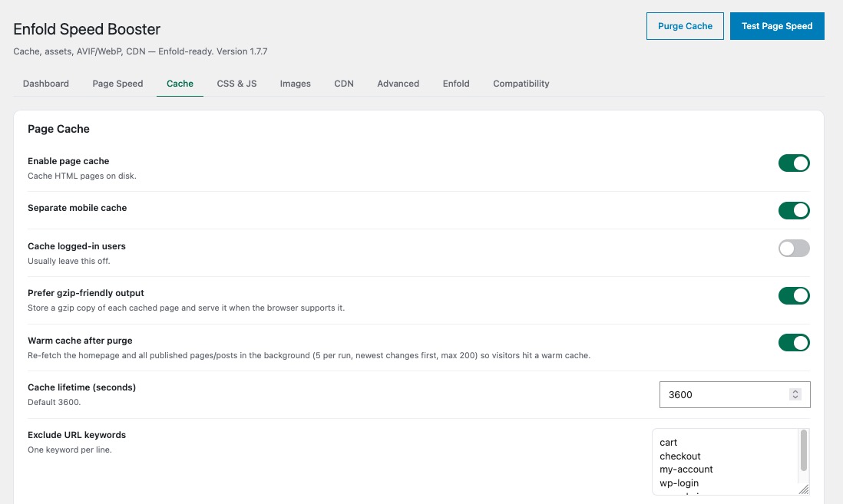The image size is (843, 504).
Task: Click the 'Default 3600.' hint text
Action: [x=55, y=402]
